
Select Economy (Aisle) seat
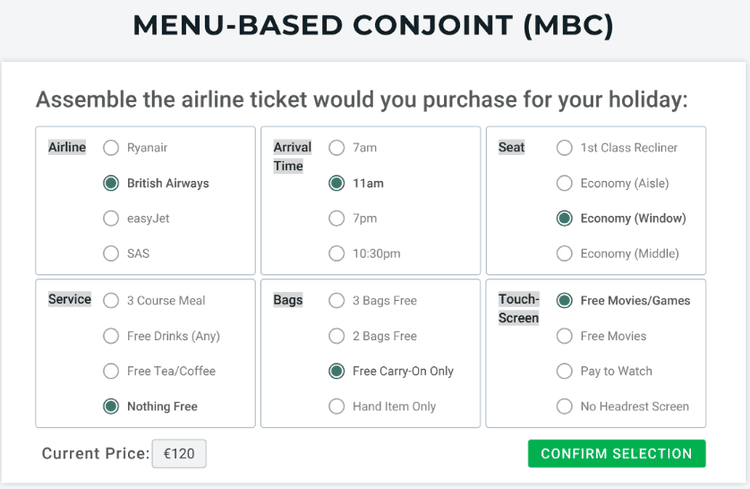pos(565,184)
